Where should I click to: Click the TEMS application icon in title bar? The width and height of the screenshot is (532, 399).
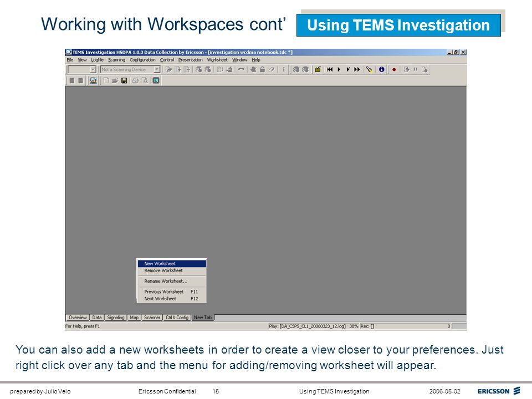(x=69, y=52)
